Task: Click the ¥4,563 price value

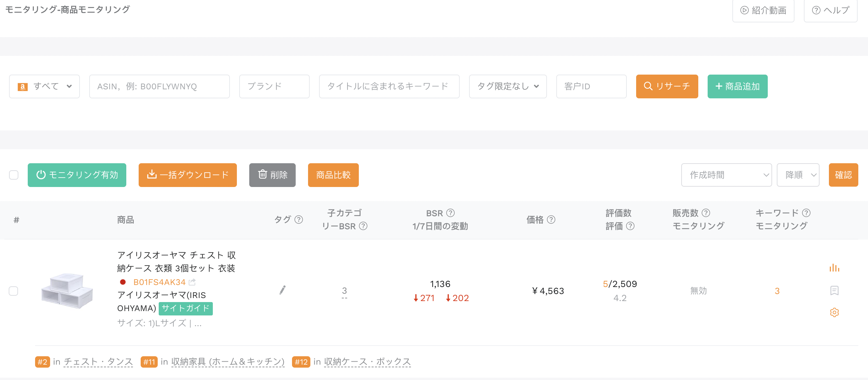Action: (x=548, y=291)
